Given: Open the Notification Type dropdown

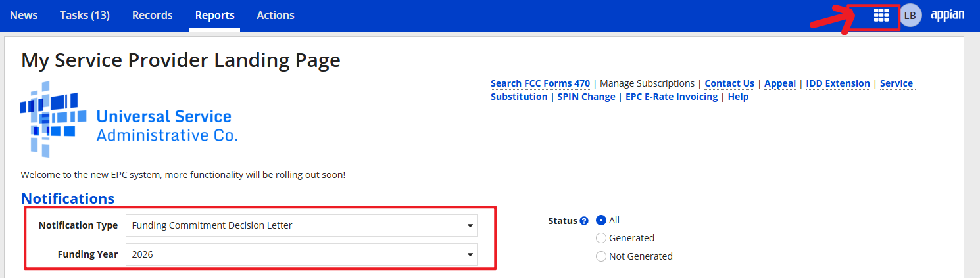Looking at the screenshot, I should click(301, 225).
